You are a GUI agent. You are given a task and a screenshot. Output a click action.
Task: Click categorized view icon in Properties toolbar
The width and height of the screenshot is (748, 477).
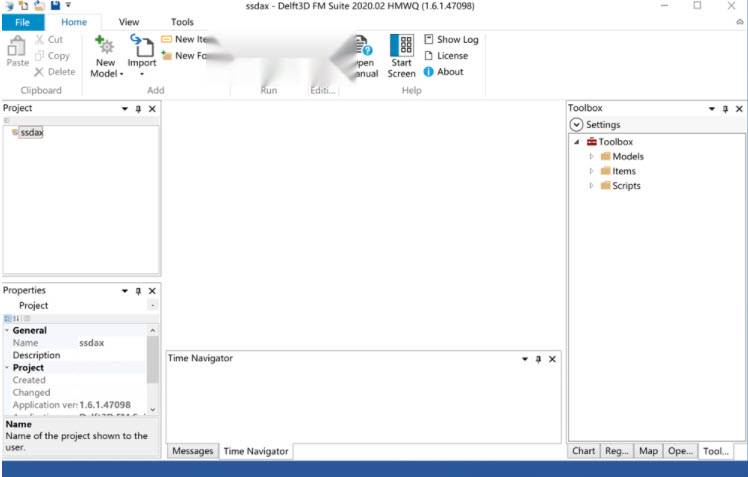7,318
